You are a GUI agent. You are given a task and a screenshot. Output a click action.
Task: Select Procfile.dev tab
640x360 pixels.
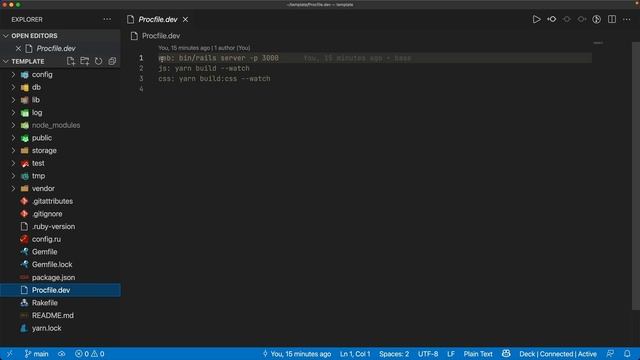coord(158,19)
